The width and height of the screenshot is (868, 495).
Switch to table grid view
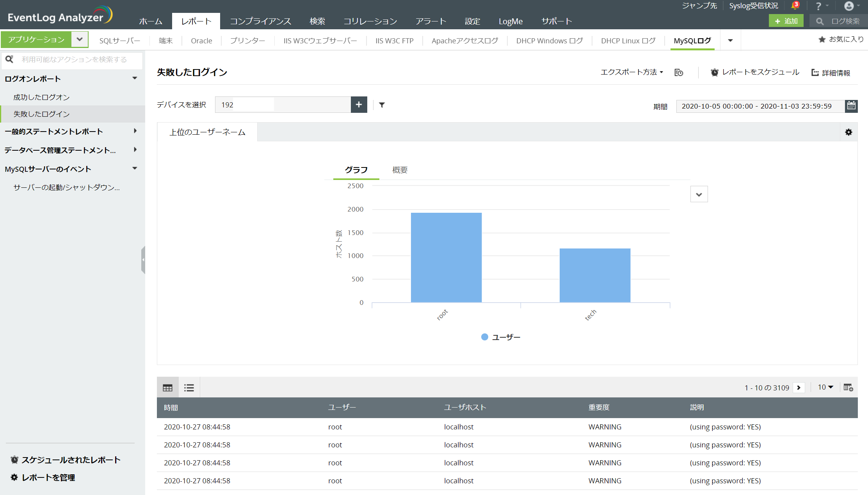[167, 388]
